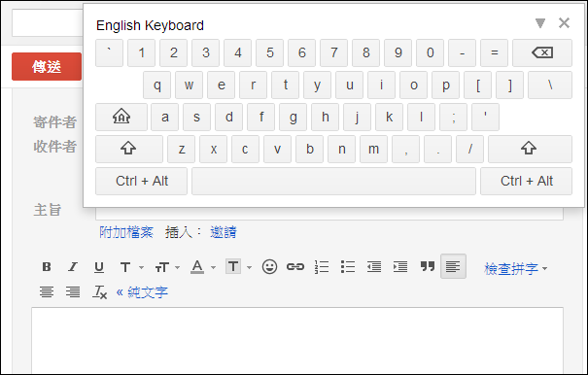Apply blockquote formatting
The width and height of the screenshot is (588, 375).
(427, 266)
